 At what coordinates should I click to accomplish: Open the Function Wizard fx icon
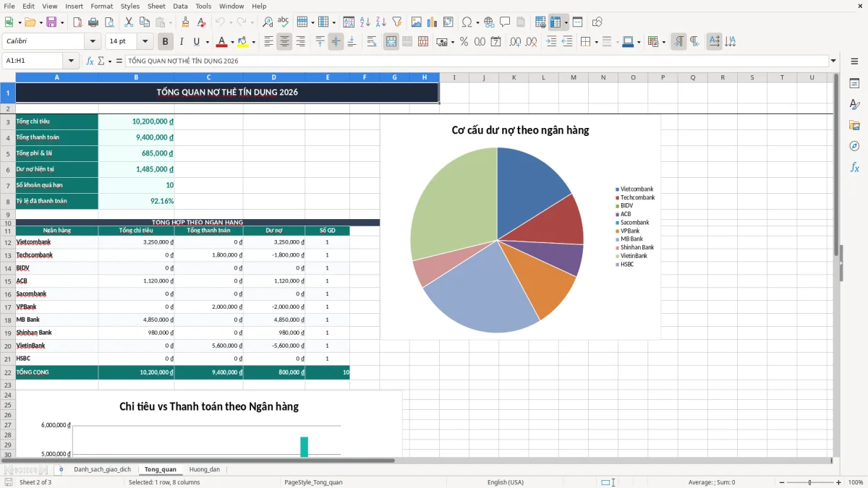tap(90, 61)
